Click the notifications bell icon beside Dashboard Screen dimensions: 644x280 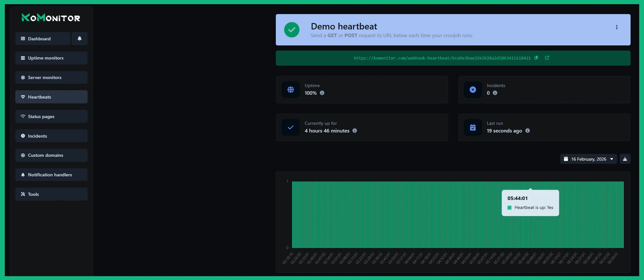tap(80, 39)
